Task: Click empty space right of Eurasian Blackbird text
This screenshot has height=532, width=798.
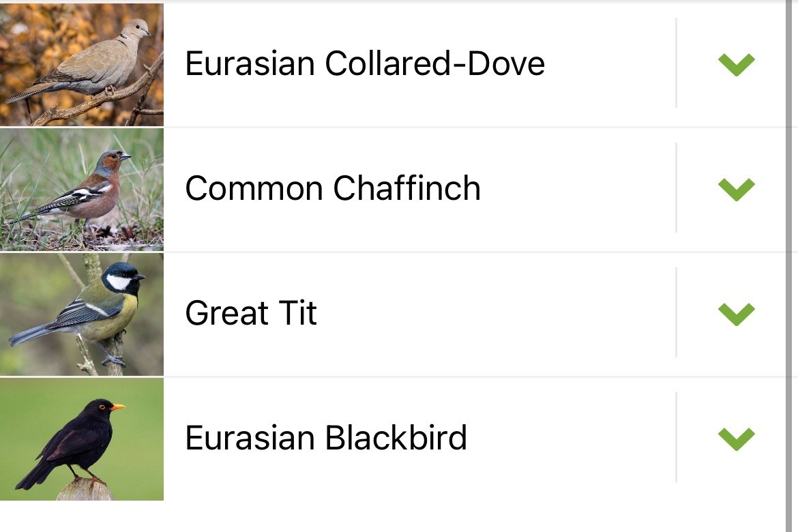Action: (x=570, y=439)
